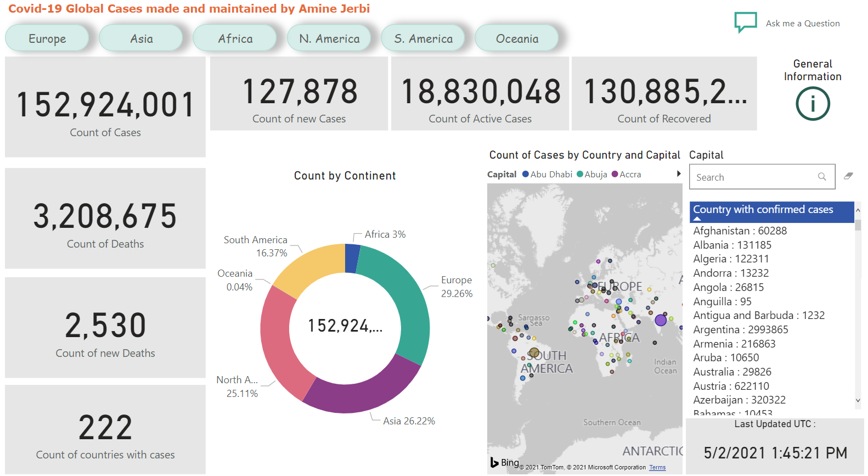The image size is (868, 476).
Task: Select Argentina : 2993865 in the country list
Action: [740, 329]
